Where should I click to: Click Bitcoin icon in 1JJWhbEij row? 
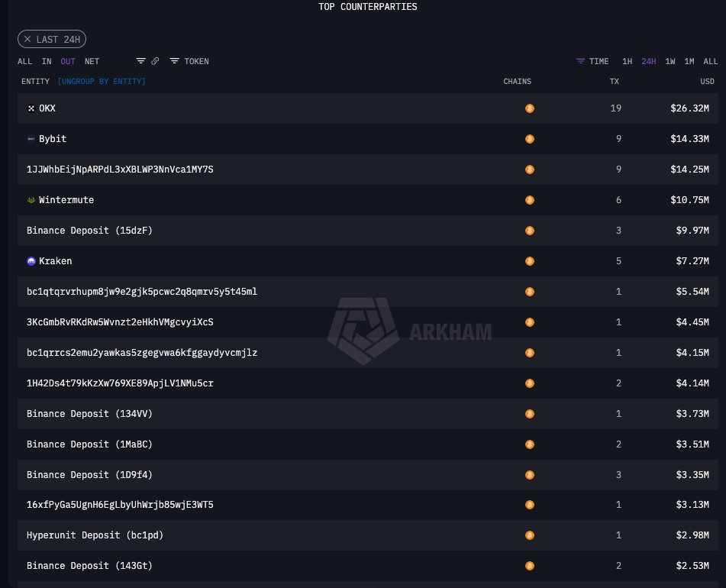530,170
